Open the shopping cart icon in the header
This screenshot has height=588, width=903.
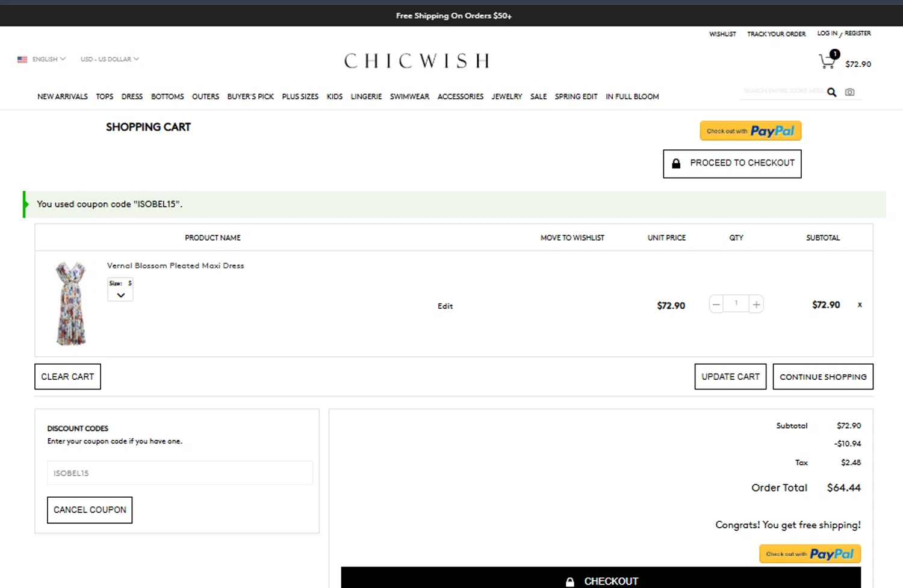click(x=828, y=60)
